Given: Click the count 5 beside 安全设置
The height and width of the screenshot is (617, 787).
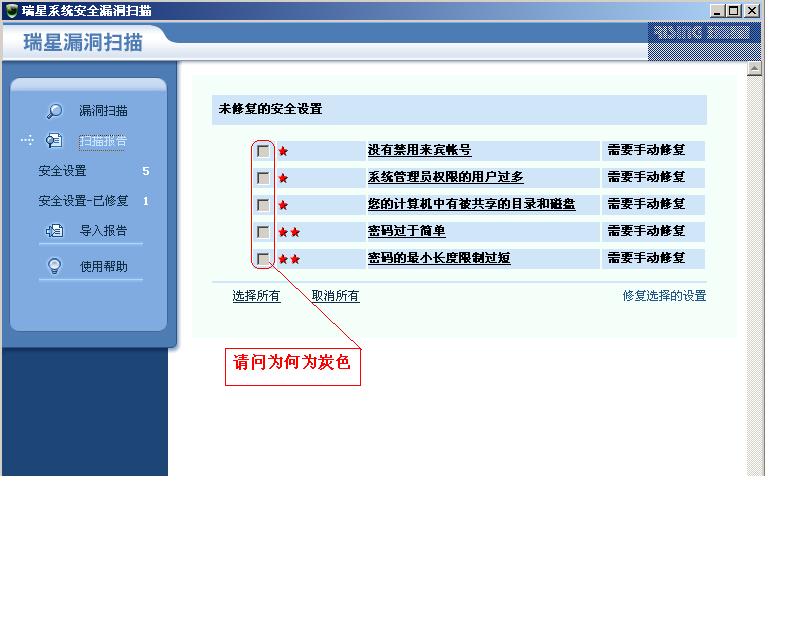Looking at the screenshot, I should (146, 171).
